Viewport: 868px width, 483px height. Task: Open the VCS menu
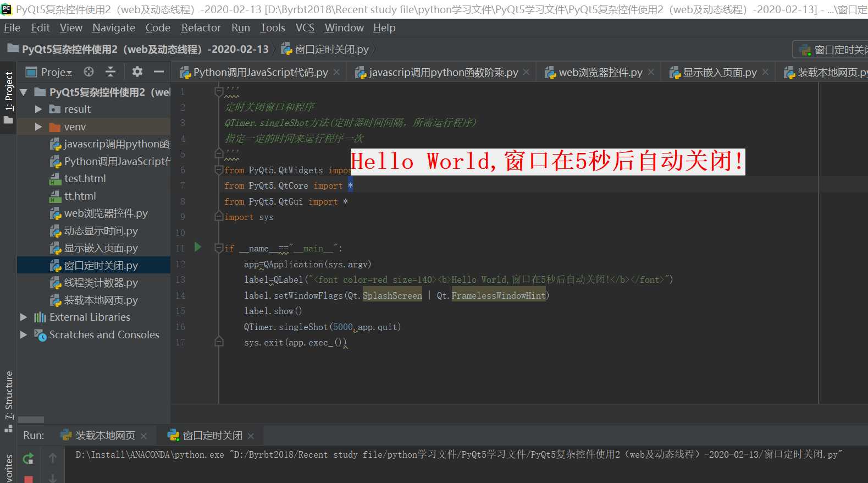pyautogui.click(x=305, y=28)
